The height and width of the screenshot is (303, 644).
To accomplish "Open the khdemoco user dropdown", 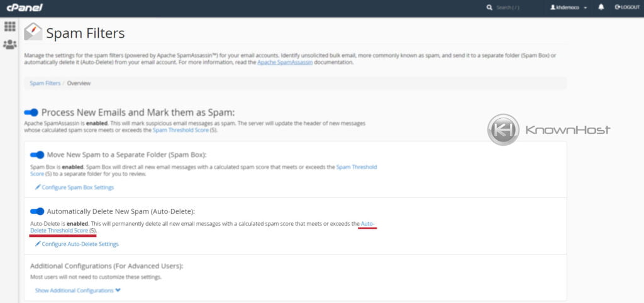I will coord(569,8).
